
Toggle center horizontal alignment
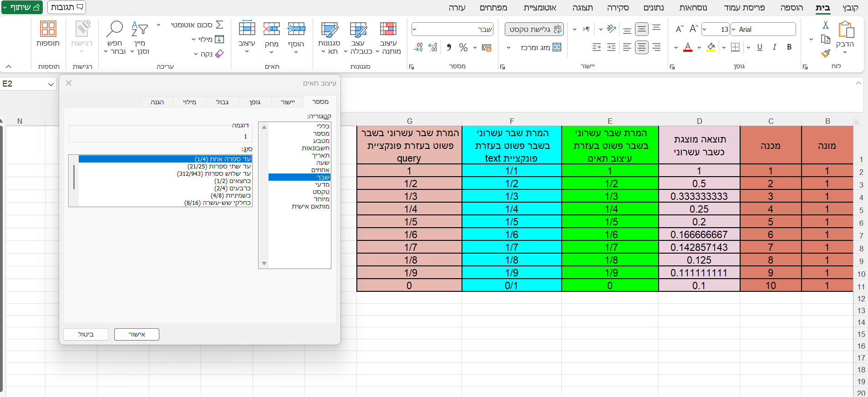tap(642, 47)
